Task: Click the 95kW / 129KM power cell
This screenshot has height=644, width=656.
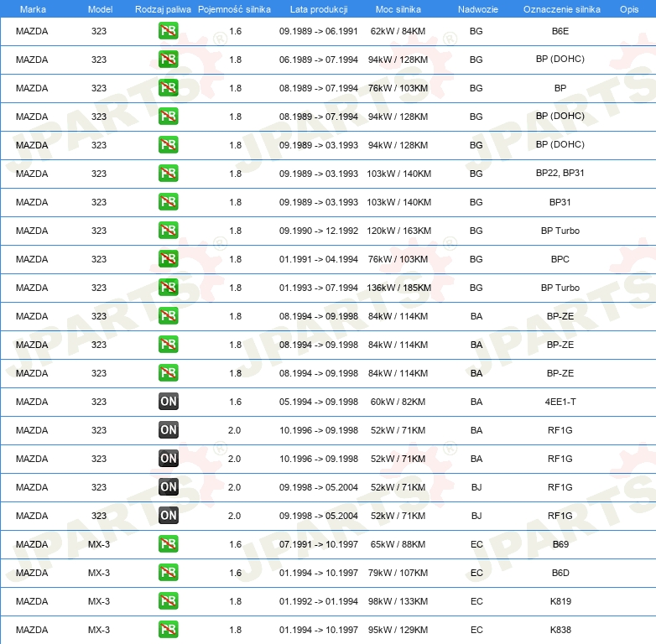Action: [398, 630]
